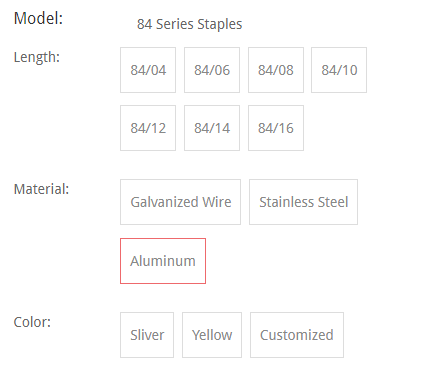Choose Stainless Steel material
Image resolution: width=439 pixels, height=373 pixels.
(x=303, y=202)
